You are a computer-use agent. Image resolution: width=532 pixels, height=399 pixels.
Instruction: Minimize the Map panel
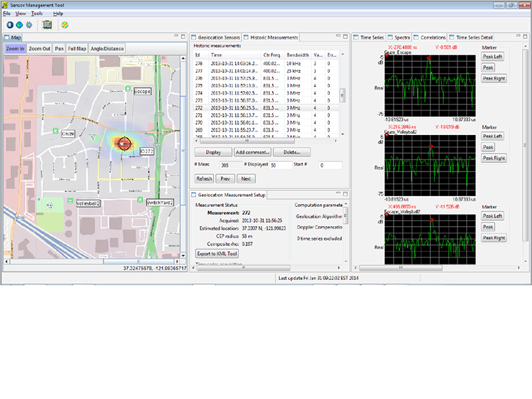(176, 36)
